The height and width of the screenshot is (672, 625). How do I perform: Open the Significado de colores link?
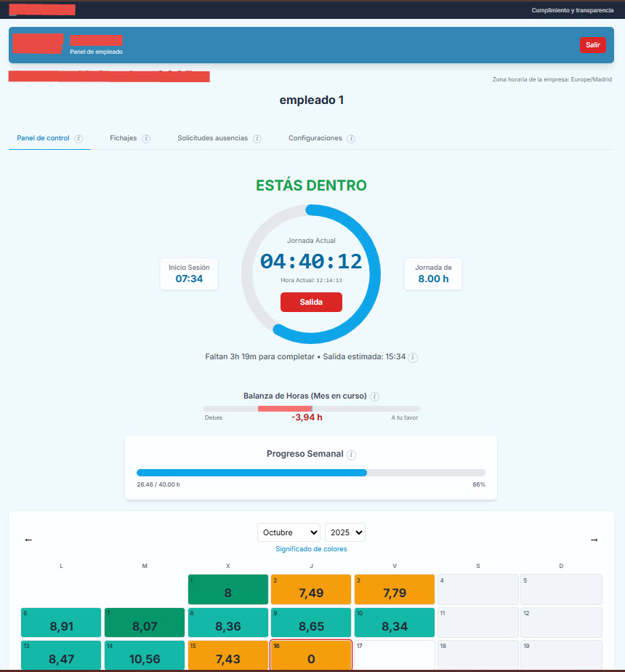click(311, 548)
